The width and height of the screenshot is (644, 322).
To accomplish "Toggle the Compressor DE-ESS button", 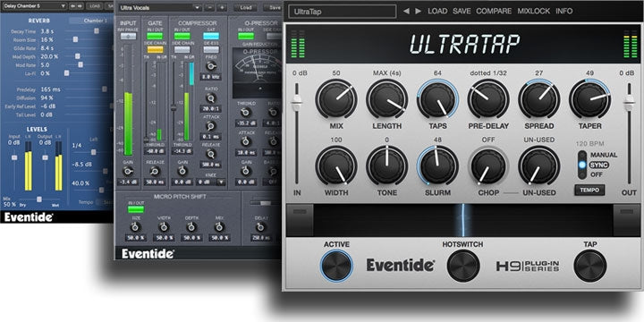I will (x=211, y=50).
